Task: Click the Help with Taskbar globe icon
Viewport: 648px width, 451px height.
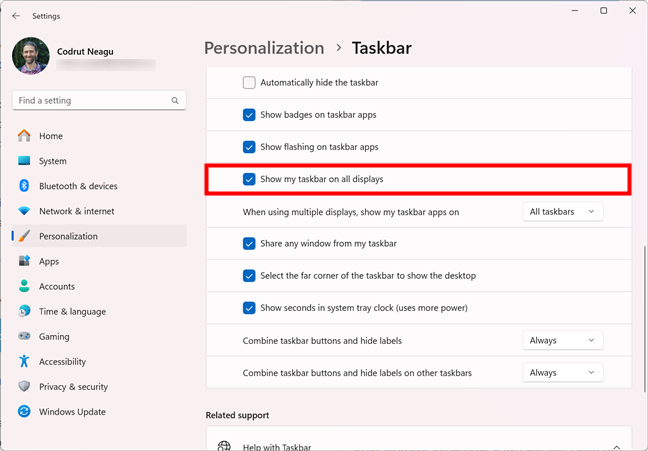Action: [224, 446]
